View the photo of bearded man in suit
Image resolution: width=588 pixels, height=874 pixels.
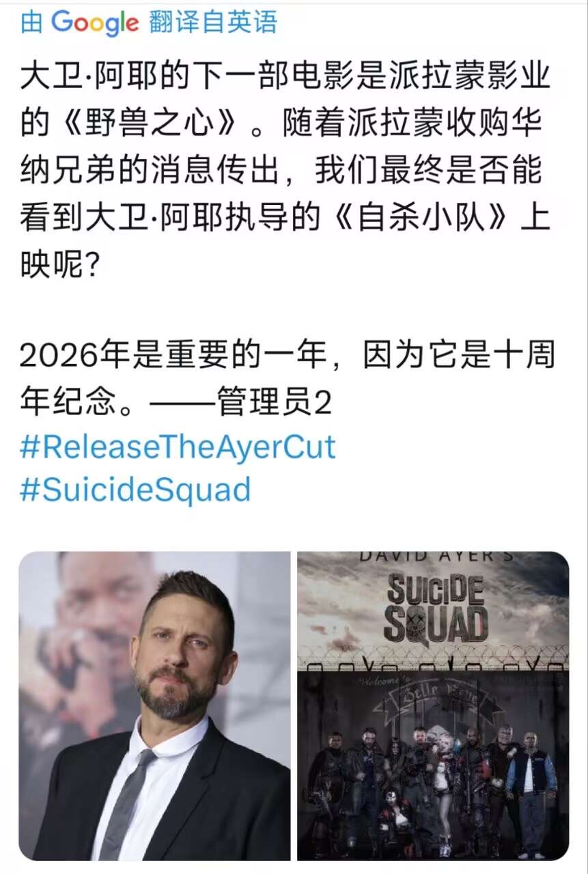pyautogui.click(x=154, y=705)
